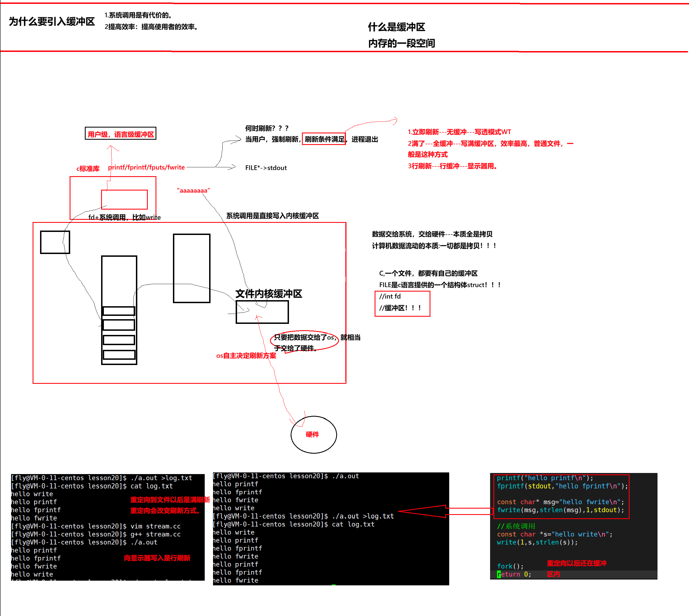Open the left terminal screenshot with log.txt
The width and height of the screenshot is (689, 616).
coord(108,527)
